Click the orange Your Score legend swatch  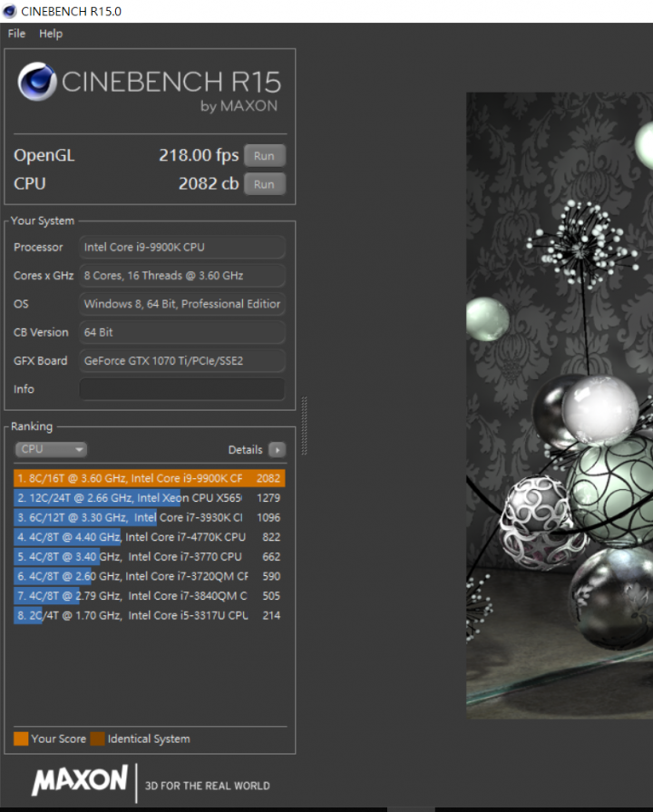click(x=21, y=739)
